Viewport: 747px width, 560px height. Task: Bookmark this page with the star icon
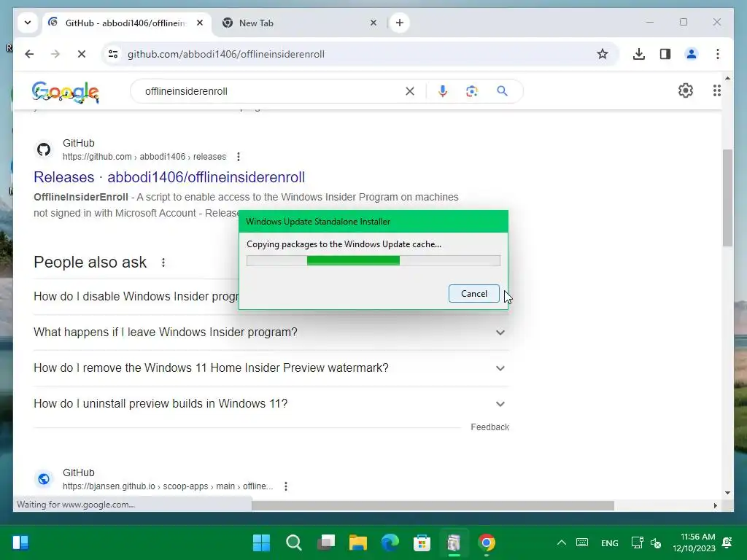[602, 54]
